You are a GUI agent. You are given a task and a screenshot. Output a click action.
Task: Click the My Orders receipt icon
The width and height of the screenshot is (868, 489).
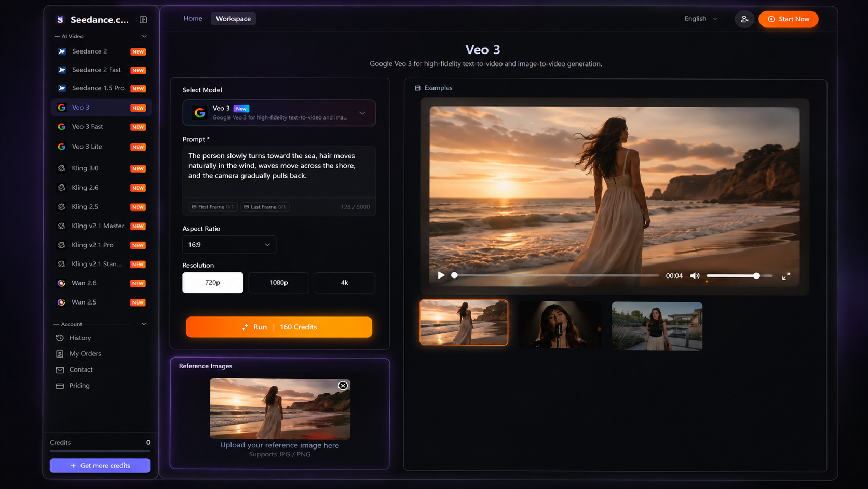point(60,354)
